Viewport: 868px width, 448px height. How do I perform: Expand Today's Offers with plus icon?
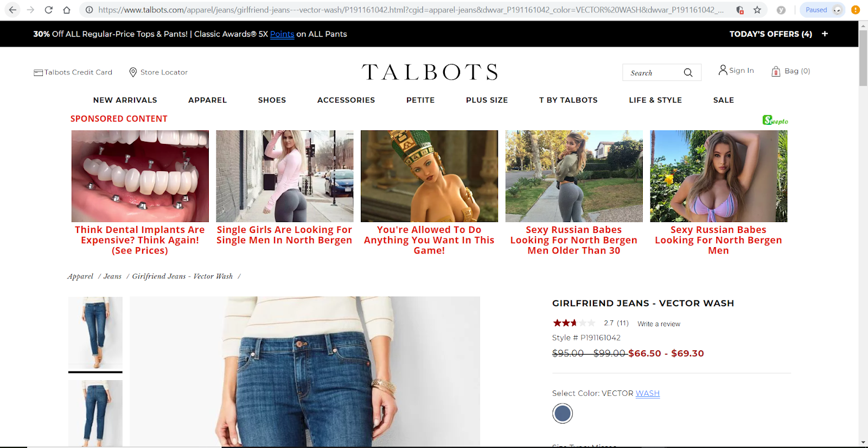pos(825,34)
